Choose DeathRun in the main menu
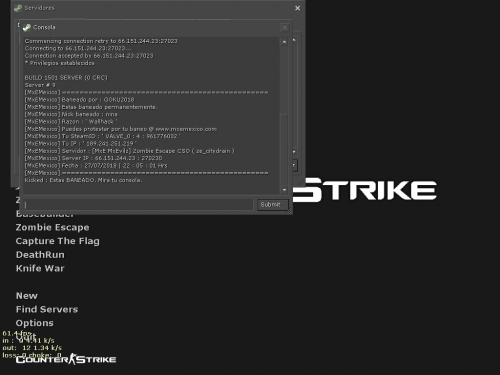Image resolution: width=500 pixels, height=375 pixels. tap(40, 255)
